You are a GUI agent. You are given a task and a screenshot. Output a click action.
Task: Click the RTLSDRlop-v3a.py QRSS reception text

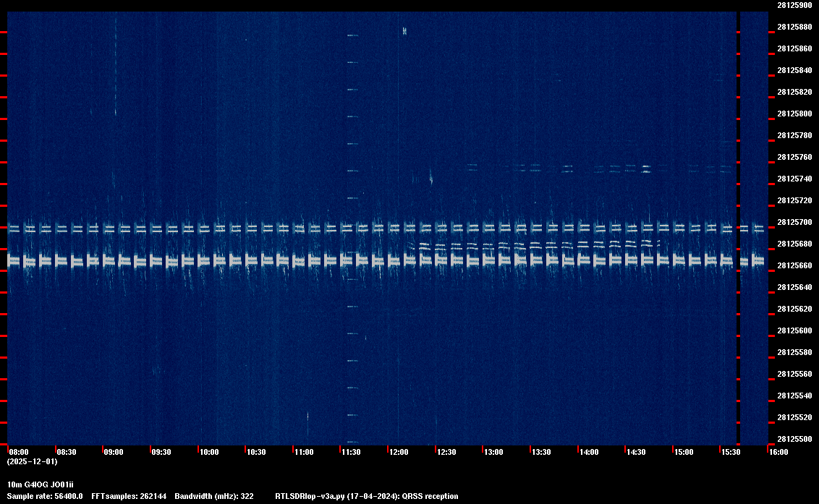(367, 496)
